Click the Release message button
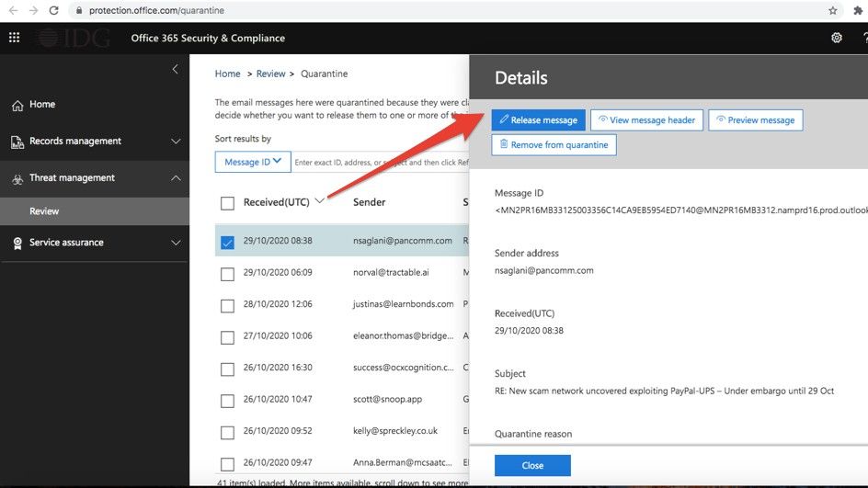 tap(538, 120)
